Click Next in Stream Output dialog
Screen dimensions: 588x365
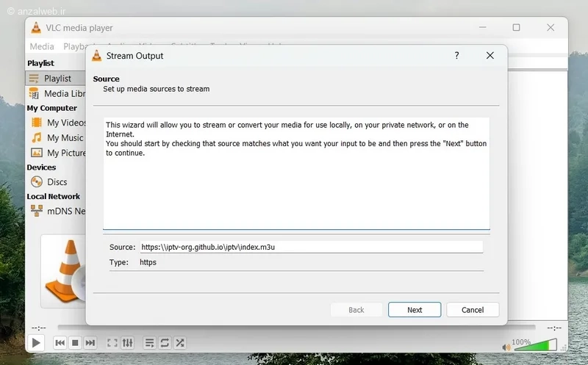tap(415, 309)
